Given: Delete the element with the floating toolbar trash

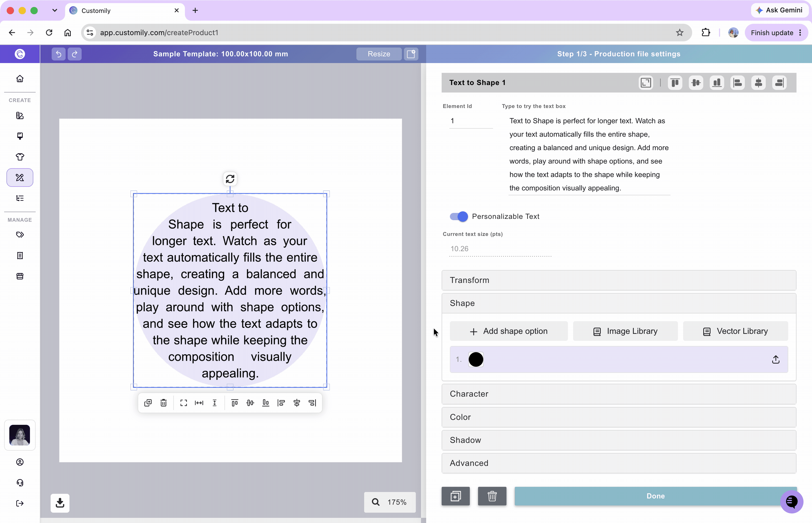Looking at the screenshot, I should (x=164, y=403).
